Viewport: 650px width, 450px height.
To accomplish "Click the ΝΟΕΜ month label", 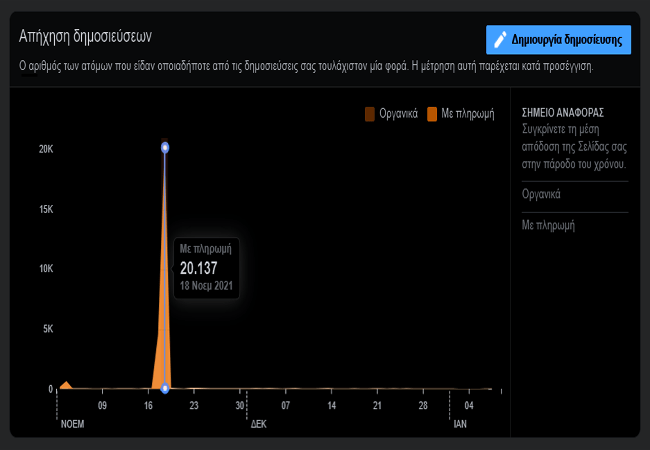I will [x=73, y=424].
